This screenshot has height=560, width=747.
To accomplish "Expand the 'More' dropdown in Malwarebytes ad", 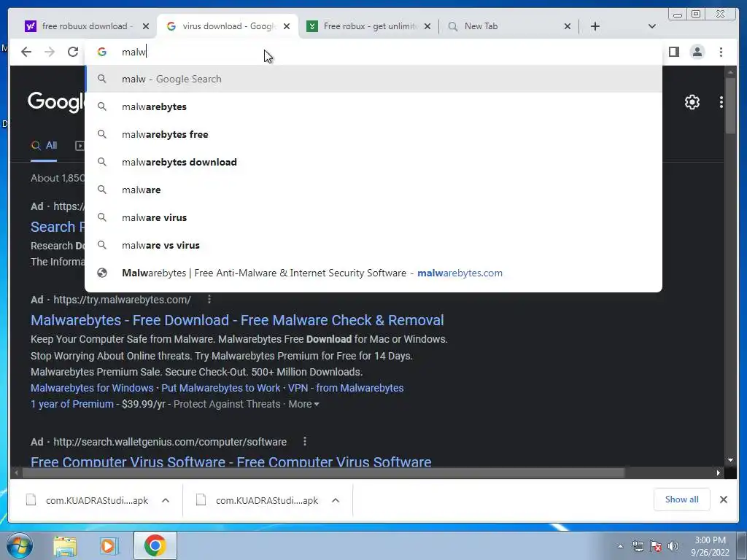I will [304, 404].
